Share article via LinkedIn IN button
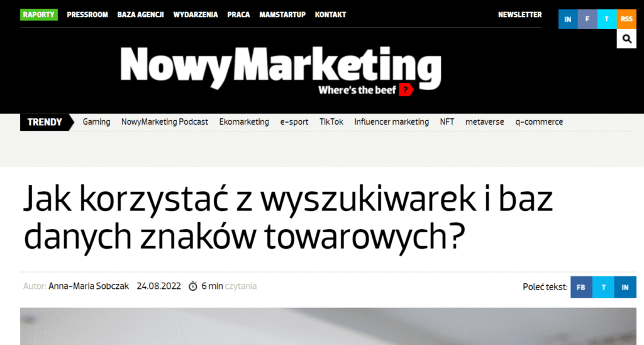644x345 pixels. [625, 287]
